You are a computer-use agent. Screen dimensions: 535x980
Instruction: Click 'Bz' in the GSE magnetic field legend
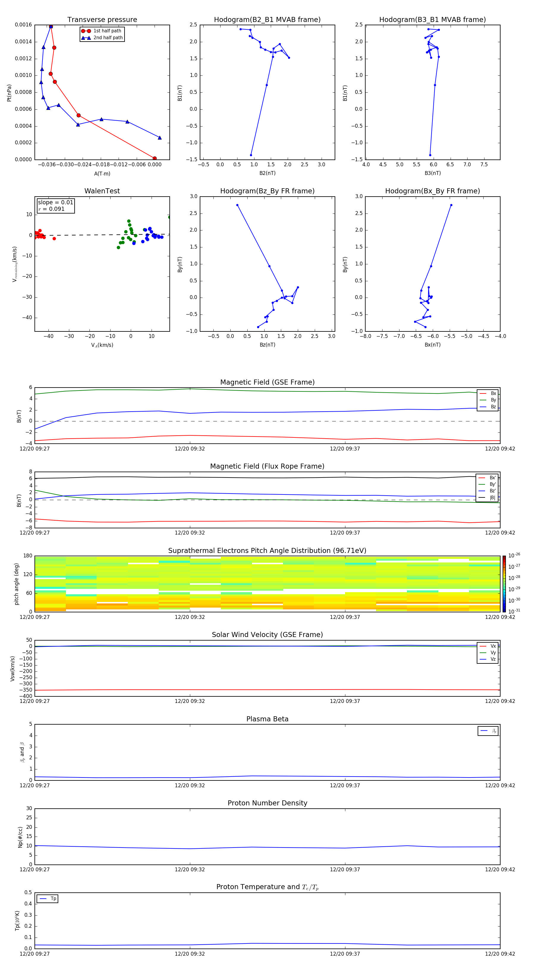(x=493, y=407)
